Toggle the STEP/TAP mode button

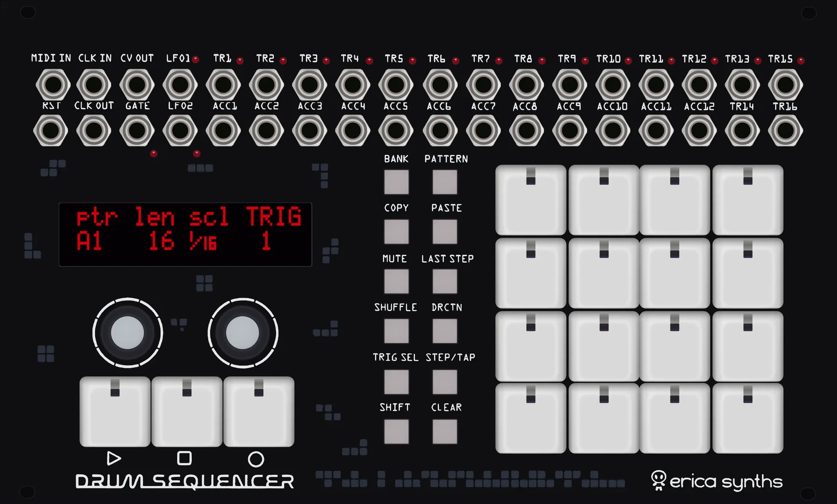coord(445,382)
